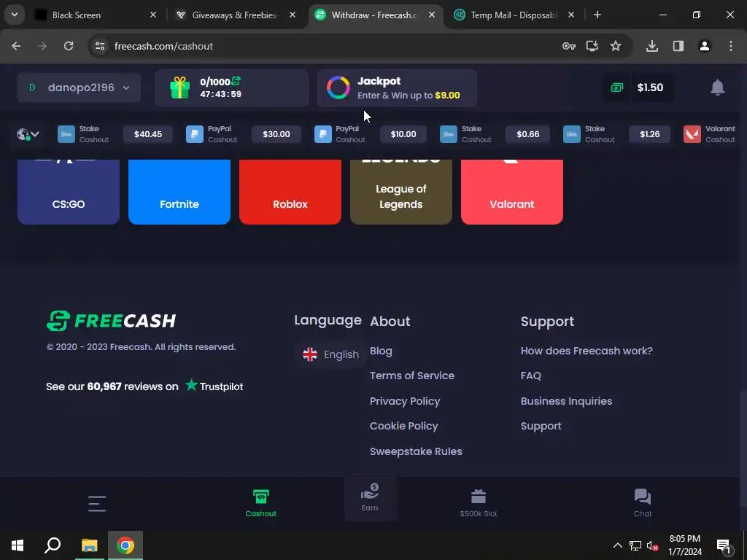The height and width of the screenshot is (560, 747).
Task: Switch to the Giveaways & Freebies tab
Action: pyautogui.click(x=234, y=15)
